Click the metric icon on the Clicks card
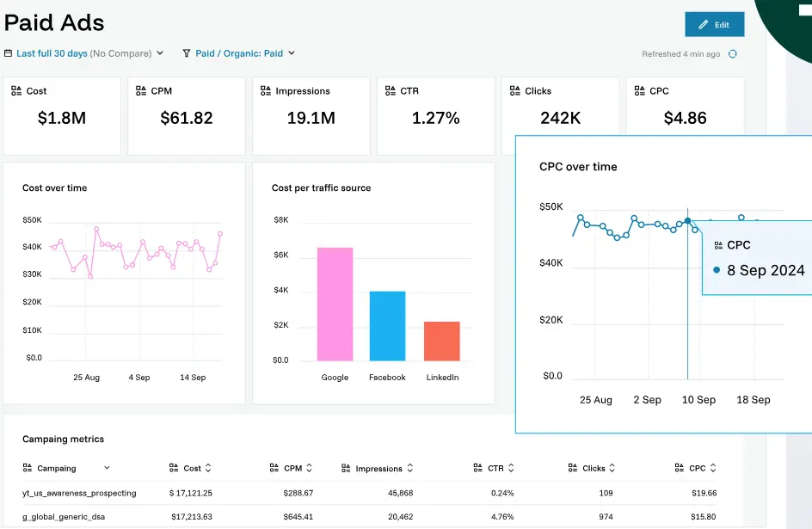This screenshot has height=529, width=812. 515,91
